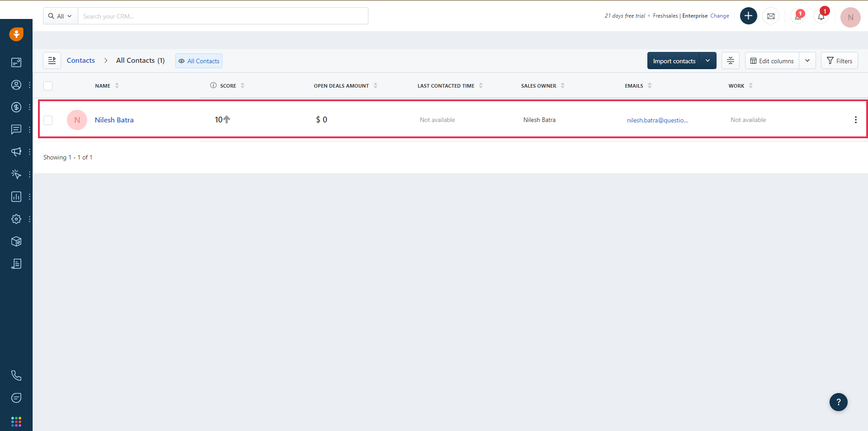This screenshot has width=868, height=431.
Task: Click the nilesh.batra@questio... email link
Action: (x=657, y=120)
